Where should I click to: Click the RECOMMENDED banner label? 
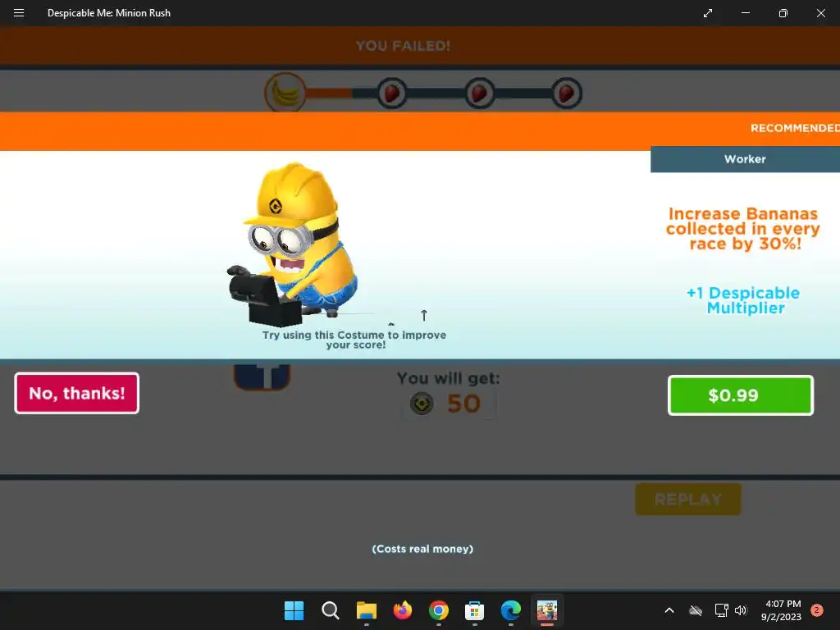click(x=795, y=128)
